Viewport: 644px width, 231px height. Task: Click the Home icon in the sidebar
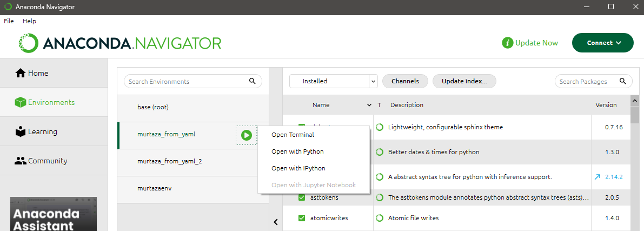click(x=21, y=73)
